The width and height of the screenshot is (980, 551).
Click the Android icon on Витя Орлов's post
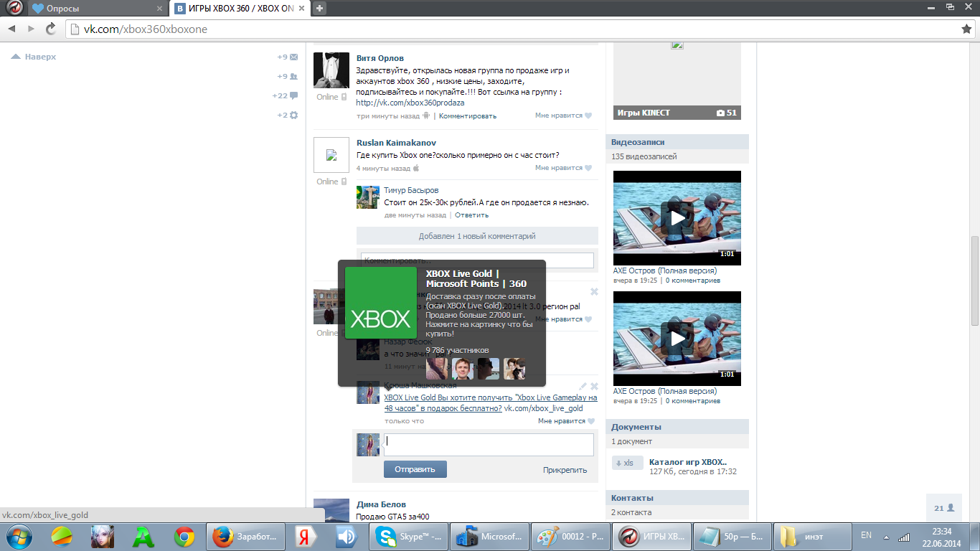click(x=426, y=116)
